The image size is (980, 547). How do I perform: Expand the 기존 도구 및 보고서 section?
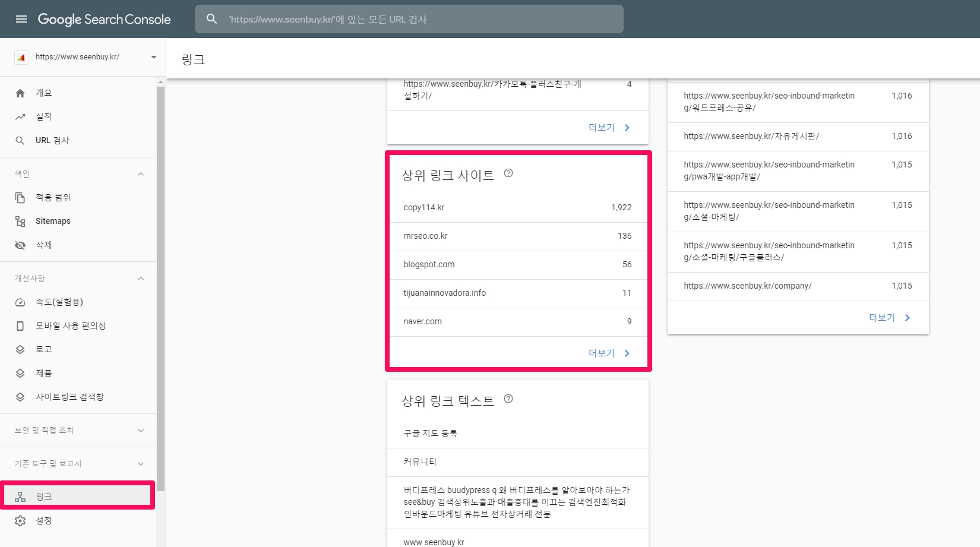click(x=141, y=463)
